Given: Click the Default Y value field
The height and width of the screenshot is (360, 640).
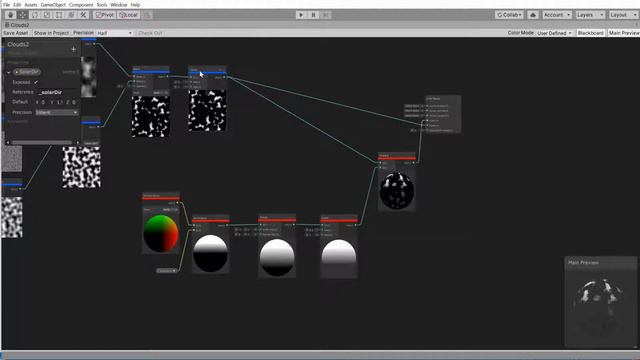Looking at the screenshot, I should point(59,102).
